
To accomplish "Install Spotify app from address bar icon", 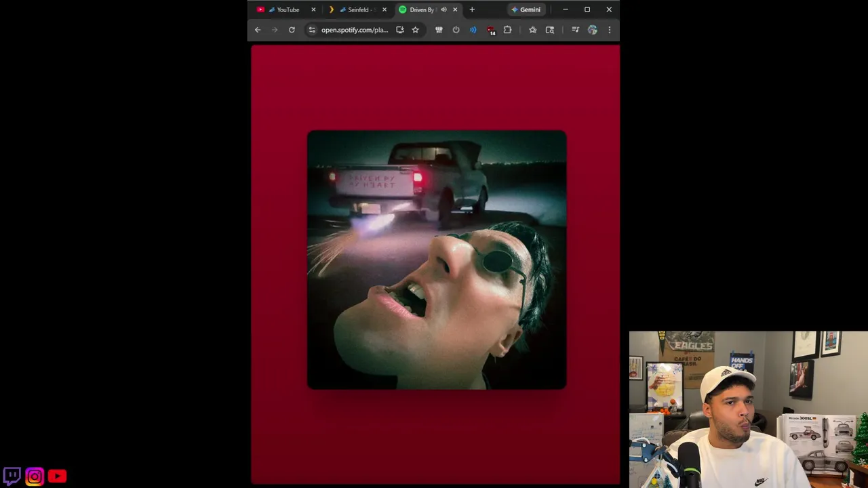I will click(400, 30).
